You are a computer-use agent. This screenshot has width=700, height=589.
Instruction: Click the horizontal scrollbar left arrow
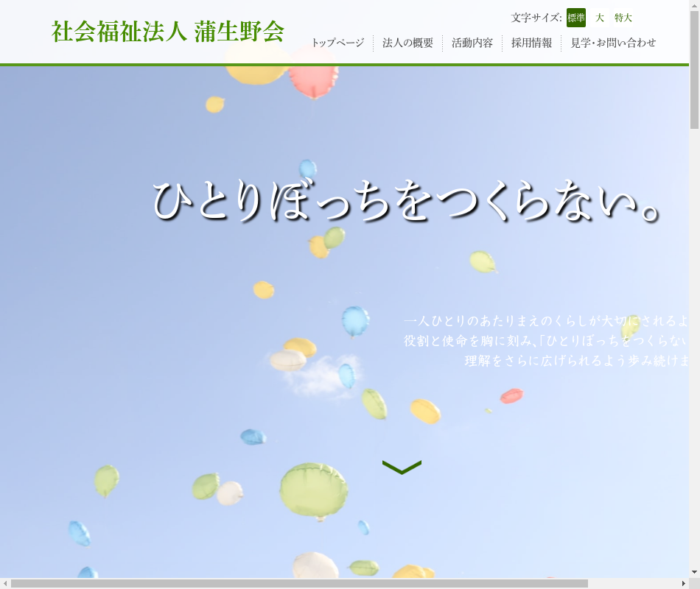pos(6,583)
